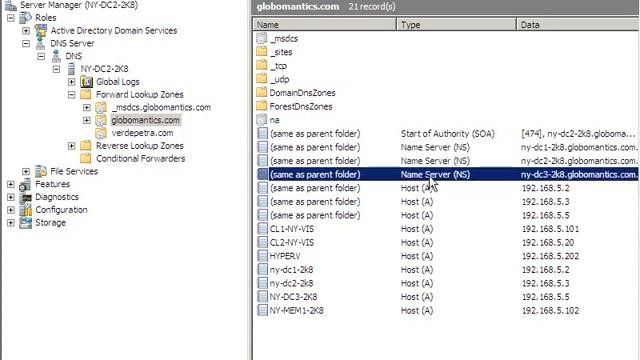Click the Active Directory Domain Services icon
640x360 pixels.
click(41, 31)
